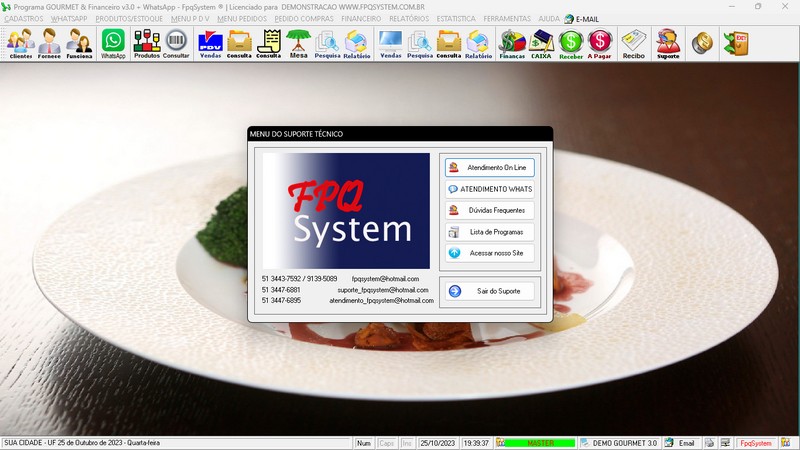
Task: Open Dúvidas Frequentes button
Action: coord(489,210)
